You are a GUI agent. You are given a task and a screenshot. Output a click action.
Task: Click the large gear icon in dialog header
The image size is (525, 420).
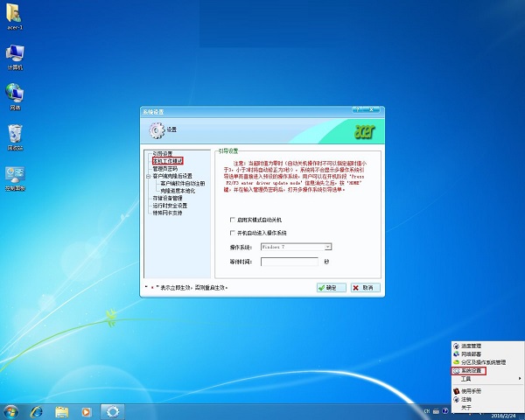[x=157, y=130]
